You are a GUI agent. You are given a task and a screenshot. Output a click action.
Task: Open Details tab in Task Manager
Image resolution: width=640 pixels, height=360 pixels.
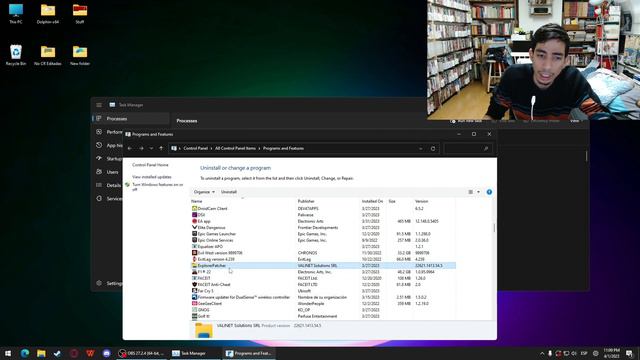[x=108, y=185]
